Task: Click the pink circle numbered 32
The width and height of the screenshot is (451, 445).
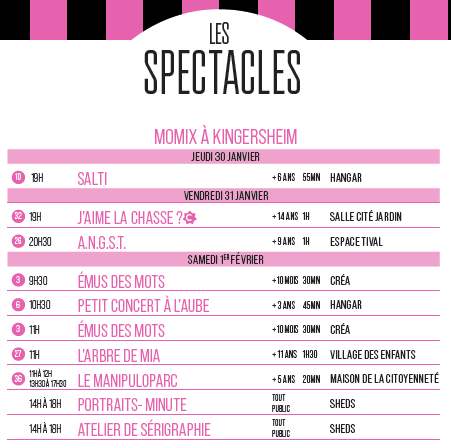Action: 18,216
